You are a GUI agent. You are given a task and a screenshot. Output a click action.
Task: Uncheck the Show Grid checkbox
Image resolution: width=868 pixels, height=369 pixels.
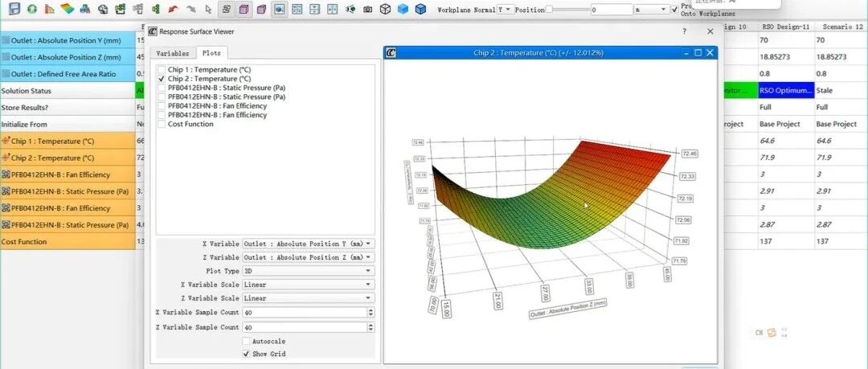point(247,354)
